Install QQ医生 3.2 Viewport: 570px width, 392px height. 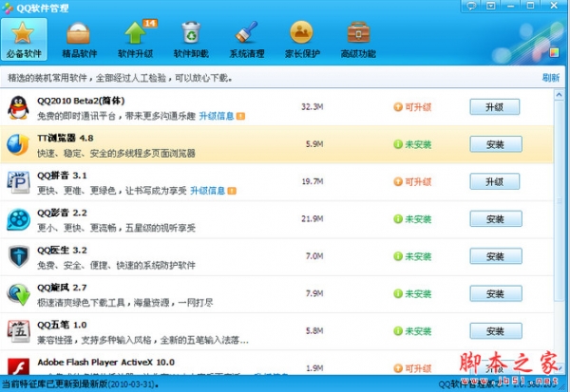click(x=496, y=256)
